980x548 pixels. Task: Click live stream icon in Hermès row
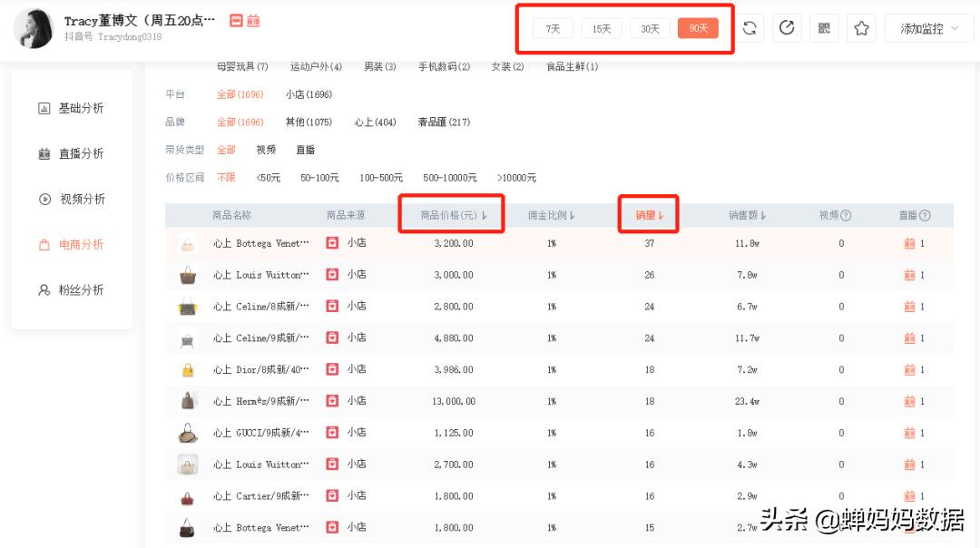point(909,401)
